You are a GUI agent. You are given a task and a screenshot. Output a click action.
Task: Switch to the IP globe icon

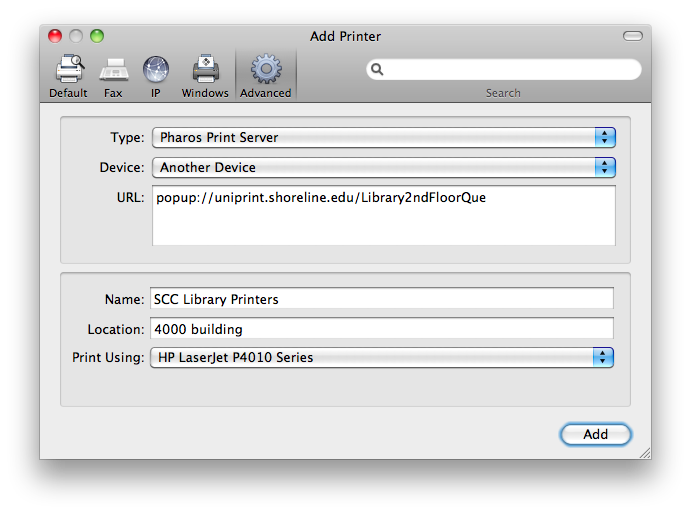(x=156, y=70)
